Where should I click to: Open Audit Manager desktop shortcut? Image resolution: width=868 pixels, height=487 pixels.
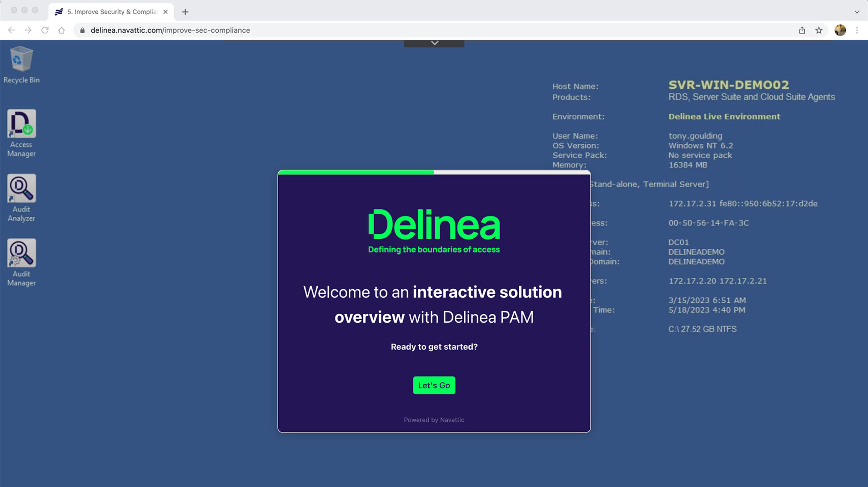[x=21, y=262]
